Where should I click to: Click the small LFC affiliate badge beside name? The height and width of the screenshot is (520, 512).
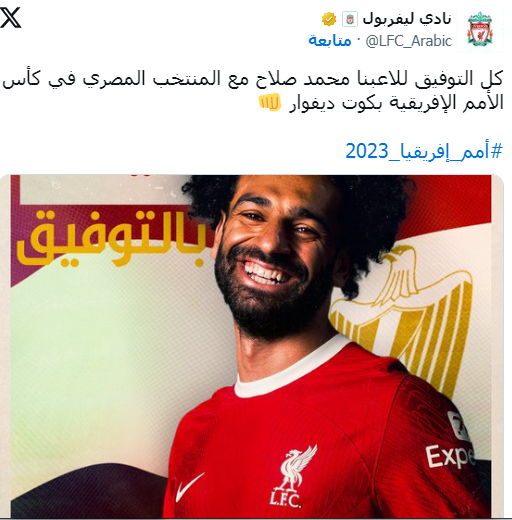pyautogui.click(x=350, y=19)
